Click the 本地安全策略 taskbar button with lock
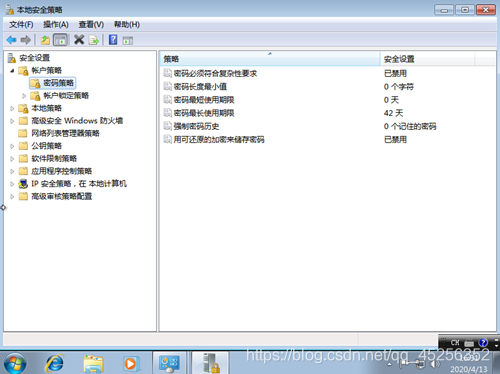The image size is (500, 374). 211,363
